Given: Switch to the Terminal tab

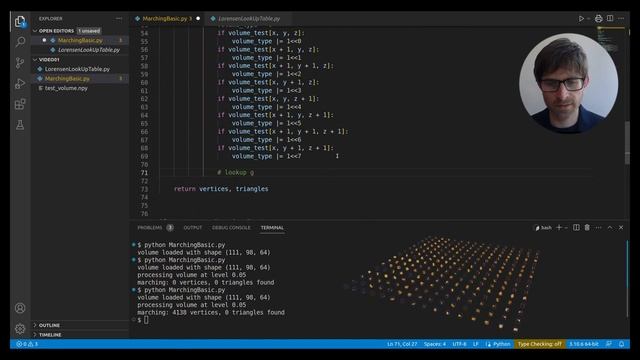Looking at the screenshot, I should 272,228.
